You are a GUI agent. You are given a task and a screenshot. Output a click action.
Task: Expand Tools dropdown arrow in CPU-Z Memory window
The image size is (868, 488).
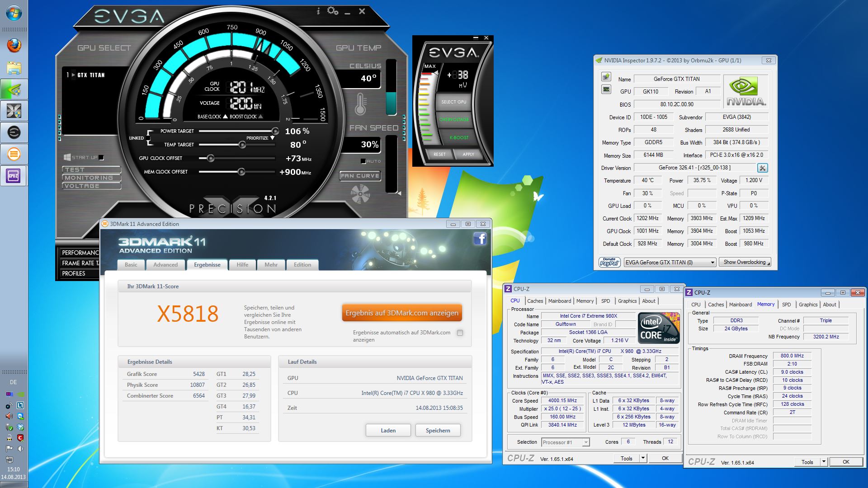824,462
